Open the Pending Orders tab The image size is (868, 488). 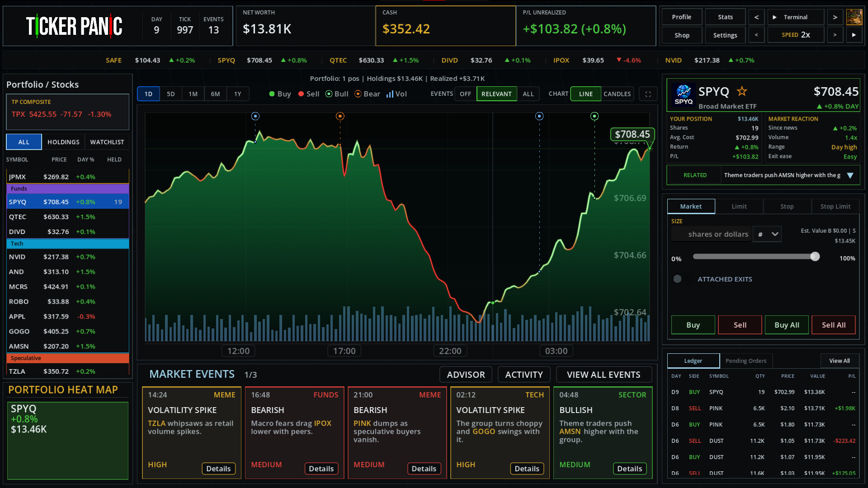(x=746, y=361)
